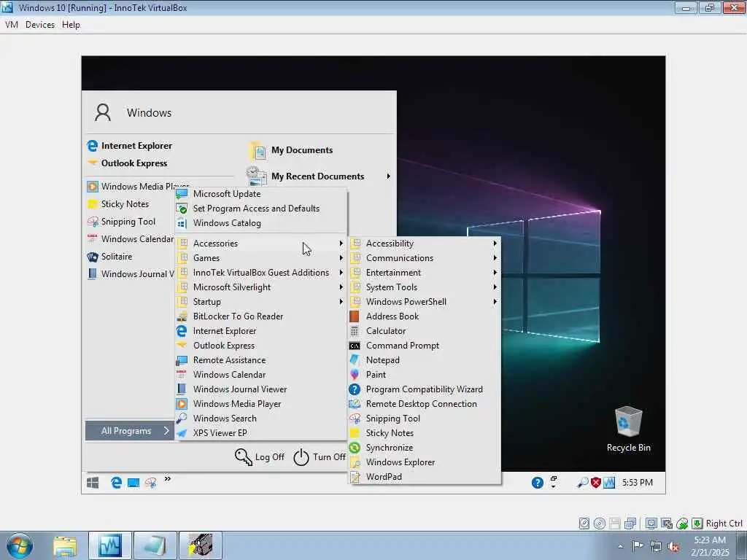Image resolution: width=747 pixels, height=560 pixels.
Task: Open BitLocker To Go Reader
Action: click(260, 316)
